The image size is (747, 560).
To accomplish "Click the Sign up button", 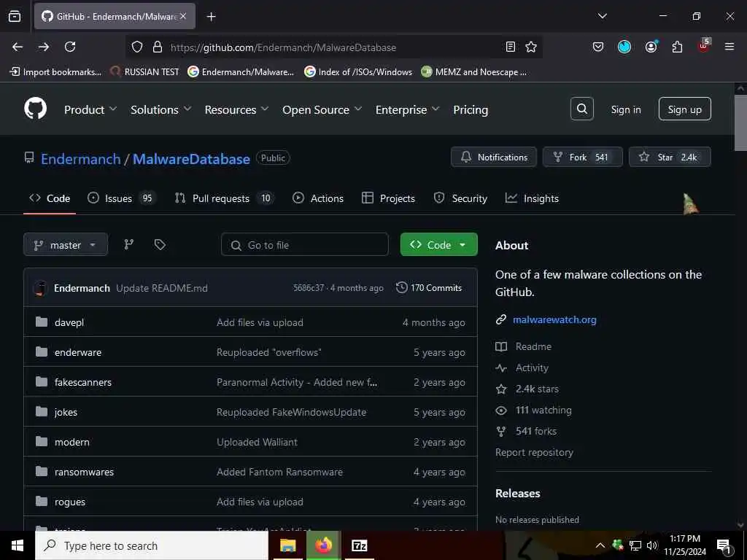I will [684, 109].
